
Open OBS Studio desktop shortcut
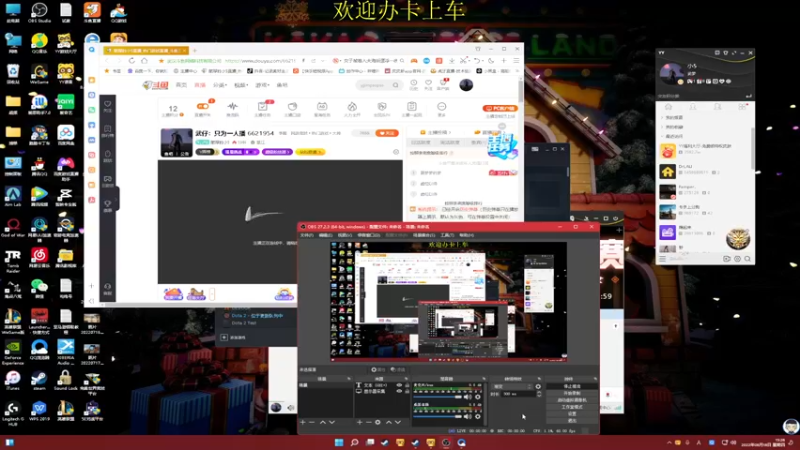click(39, 12)
